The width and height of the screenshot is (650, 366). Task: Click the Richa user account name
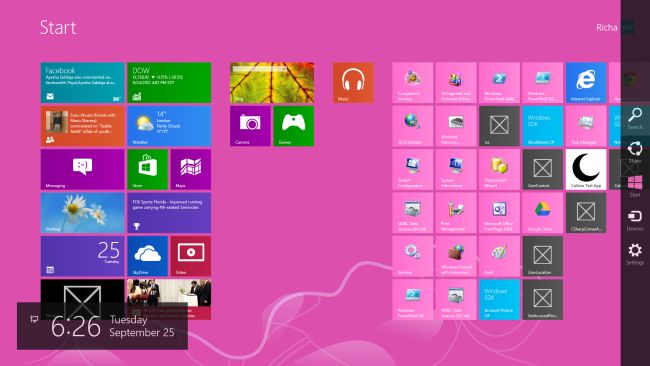pos(606,27)
